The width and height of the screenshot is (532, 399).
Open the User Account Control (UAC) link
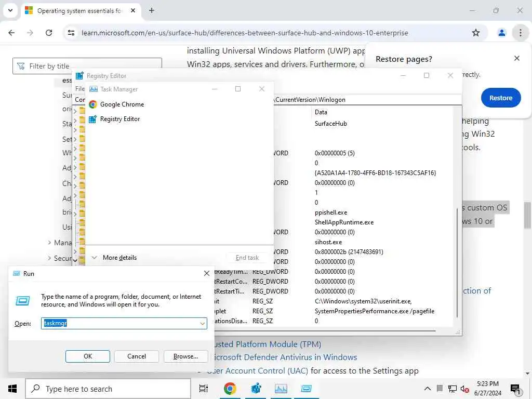[258, 370]
